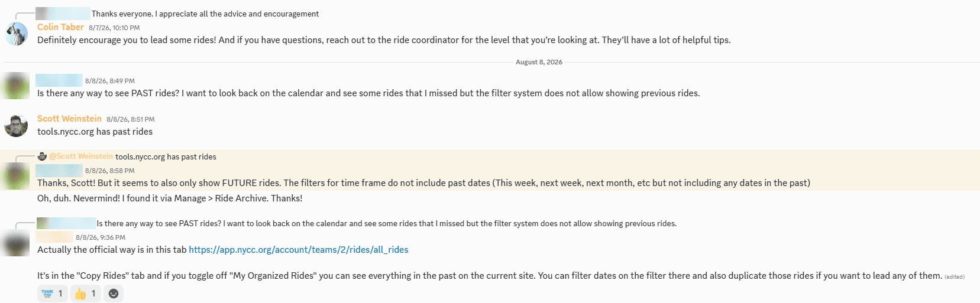Open the app.nycc.org all_rides link
980x303 pixels.
click(x=299, y=250)
